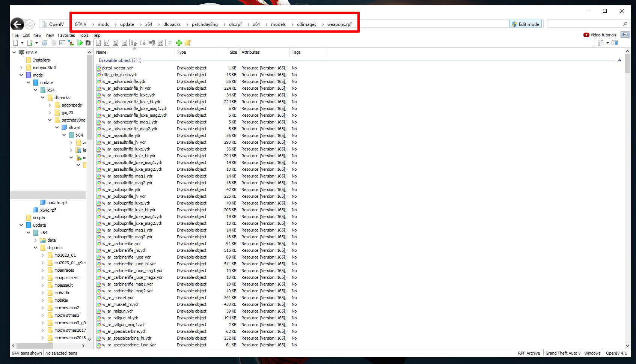Click the new blank file toolbar icon
Screen dimensions: 636x364
15,43
